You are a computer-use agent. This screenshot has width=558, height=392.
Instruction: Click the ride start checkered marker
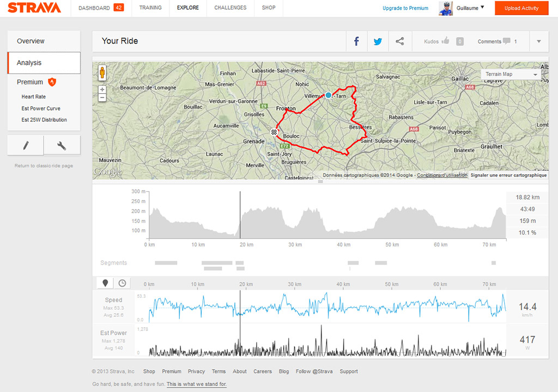(274, 132)
